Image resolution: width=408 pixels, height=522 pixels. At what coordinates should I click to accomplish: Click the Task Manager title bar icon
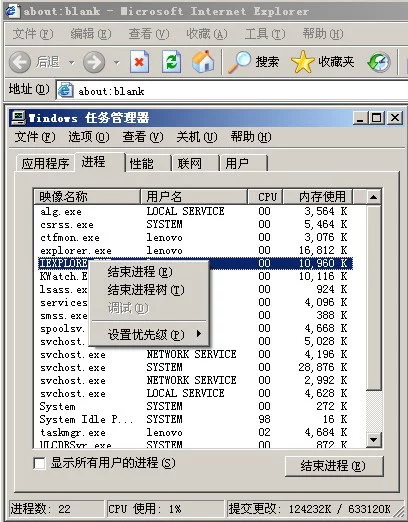coord(18,118)
